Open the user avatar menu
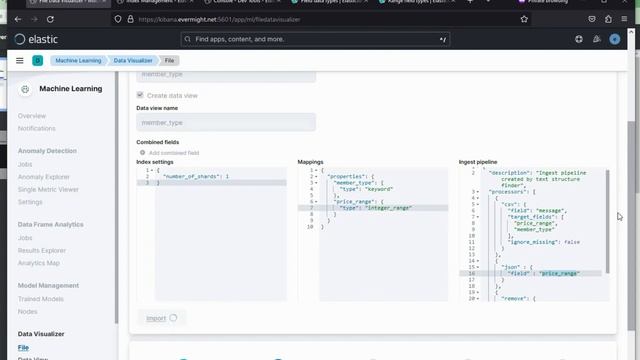The image size is (640, 360). pos(615,39)
